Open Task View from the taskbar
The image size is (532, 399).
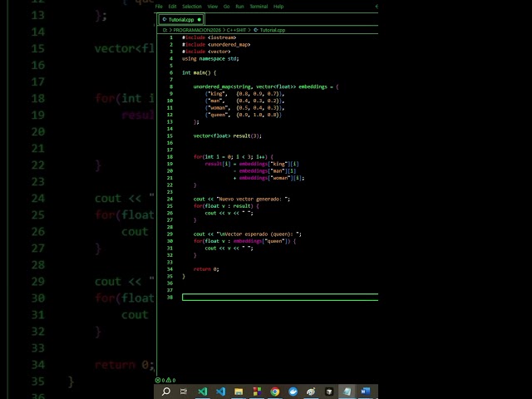point(184,392)
